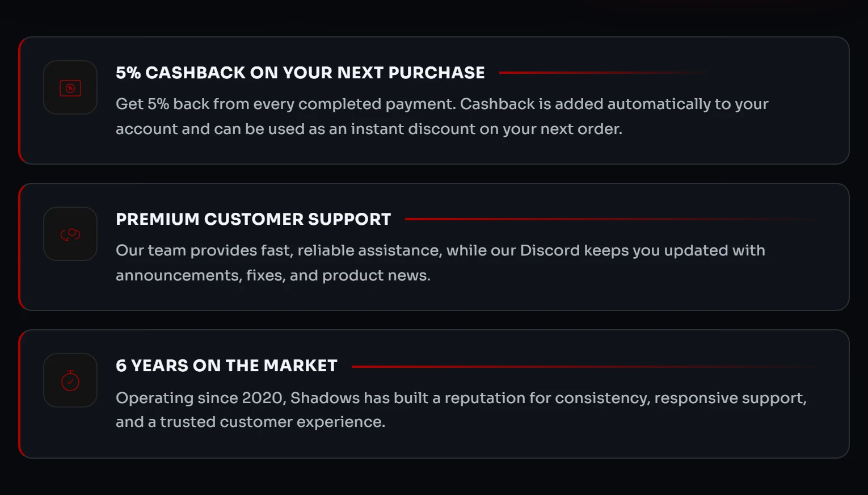
Task: Click the year 2020 in the text
Action: click(x=262, y=398)
